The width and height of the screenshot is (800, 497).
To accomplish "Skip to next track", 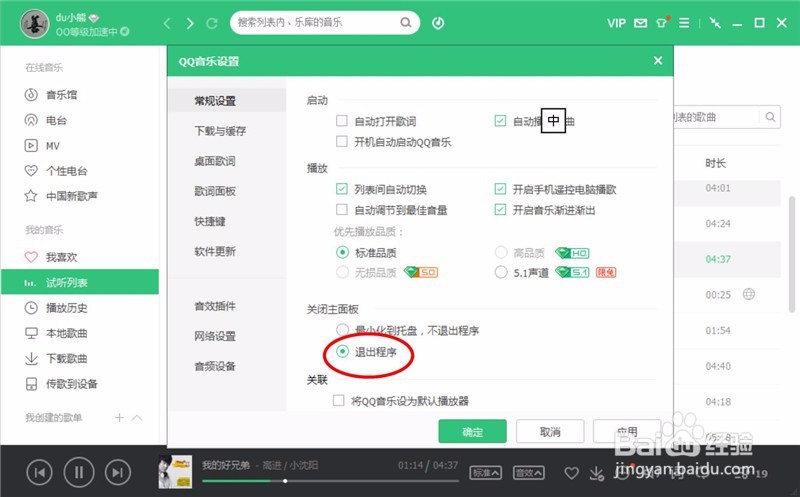I will pos(118,473).
